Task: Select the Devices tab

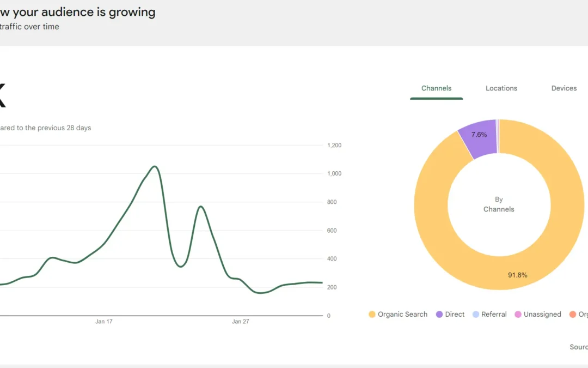Action: pos(563,88)
